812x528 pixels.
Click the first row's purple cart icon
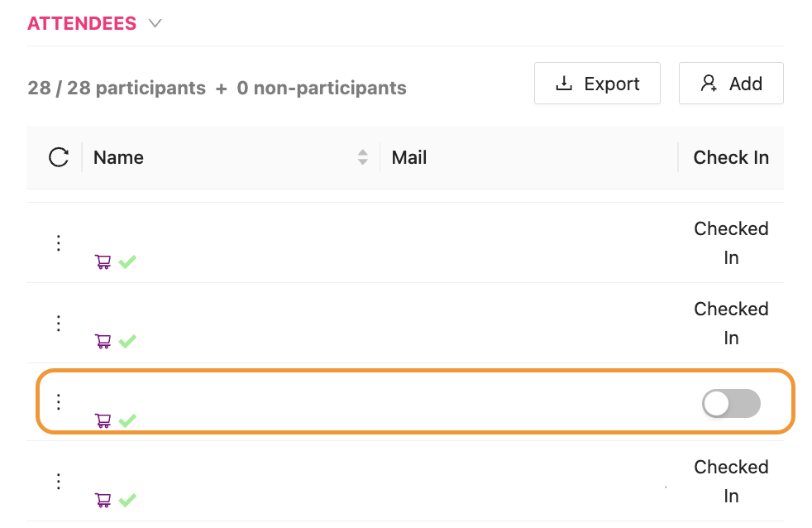tap(103, 262)
